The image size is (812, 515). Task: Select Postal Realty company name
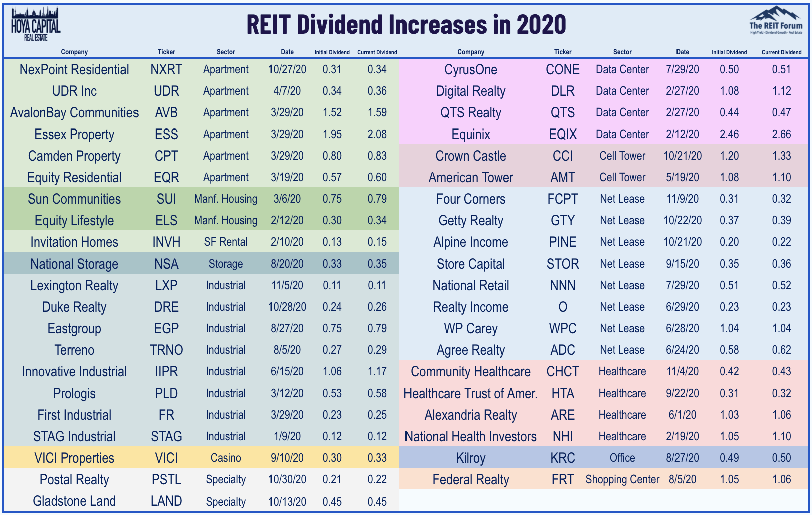pos(74,480)
